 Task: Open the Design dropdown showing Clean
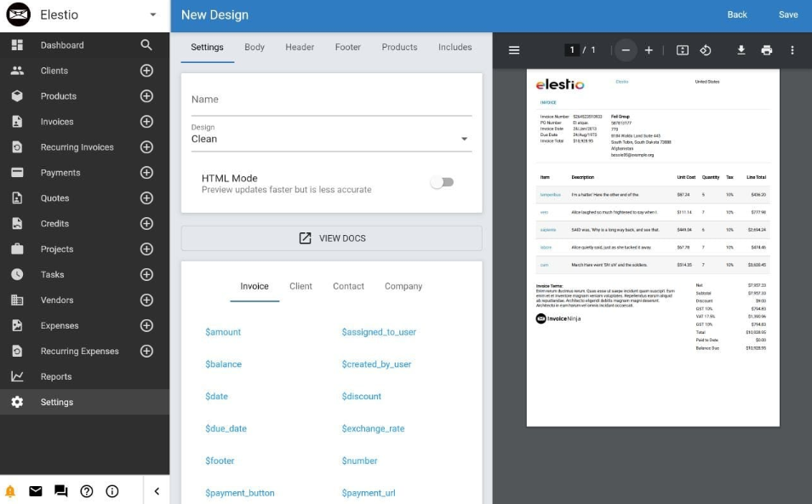[331, 139]
